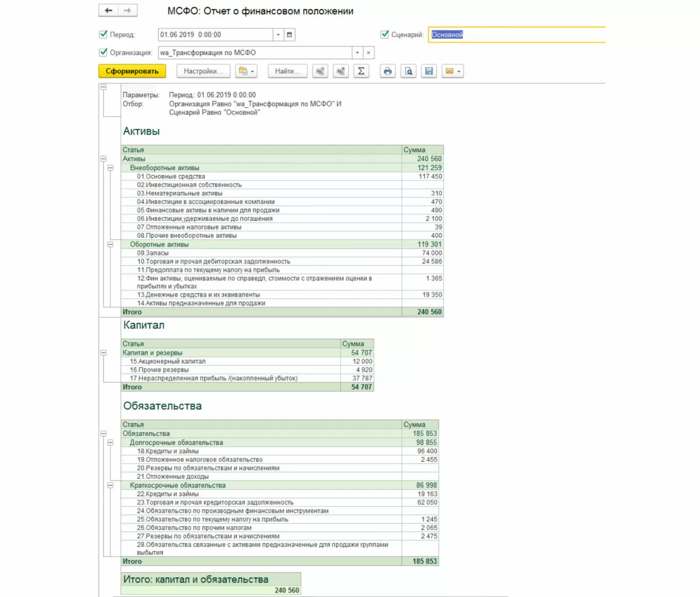This screenshot has width=700, height=597.
Task: Select row 06.Инвестиции, удерживаемые до погашения
Action: 283,219
